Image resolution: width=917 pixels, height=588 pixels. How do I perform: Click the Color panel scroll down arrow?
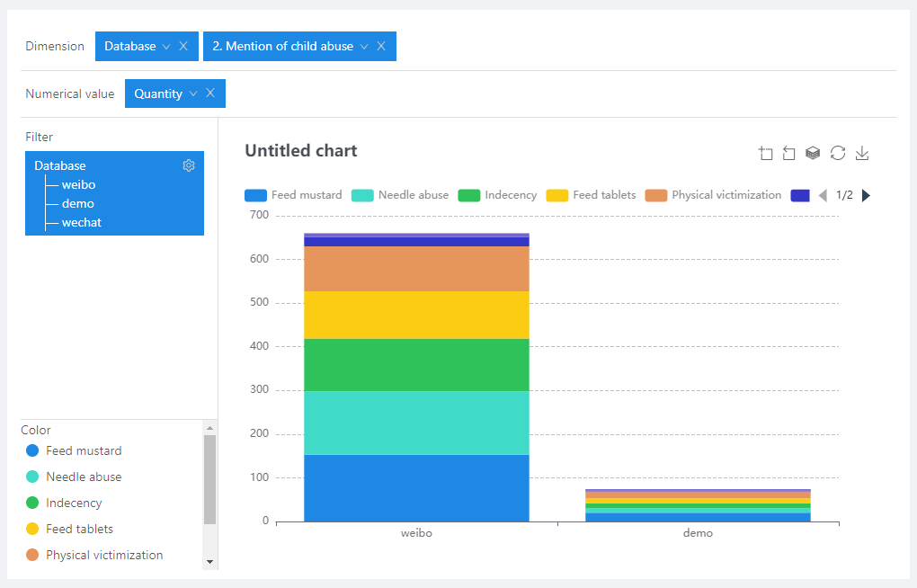coord(209,561)
